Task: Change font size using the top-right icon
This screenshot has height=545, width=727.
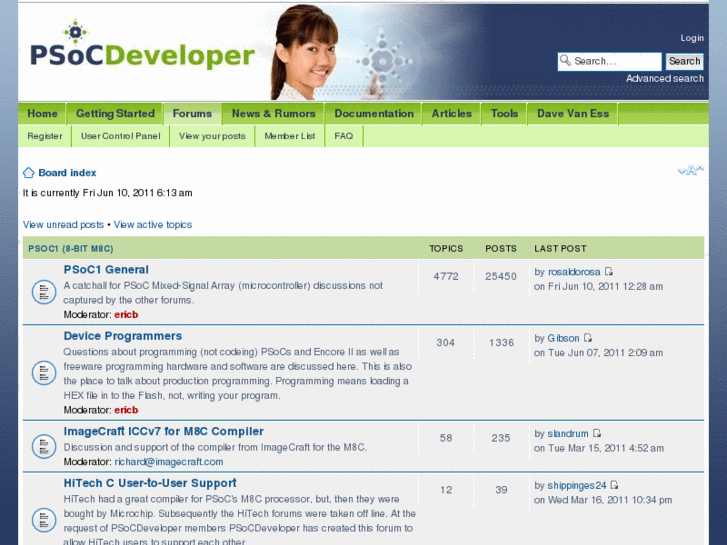Action: coord(690,171)
